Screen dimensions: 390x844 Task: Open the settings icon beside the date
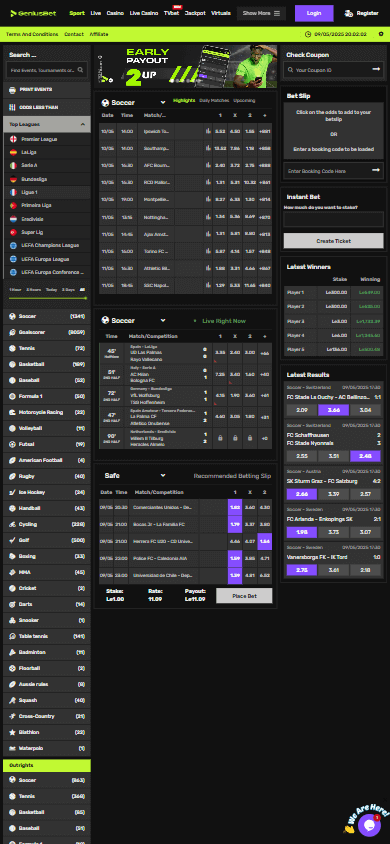click(x=381, y=34)
